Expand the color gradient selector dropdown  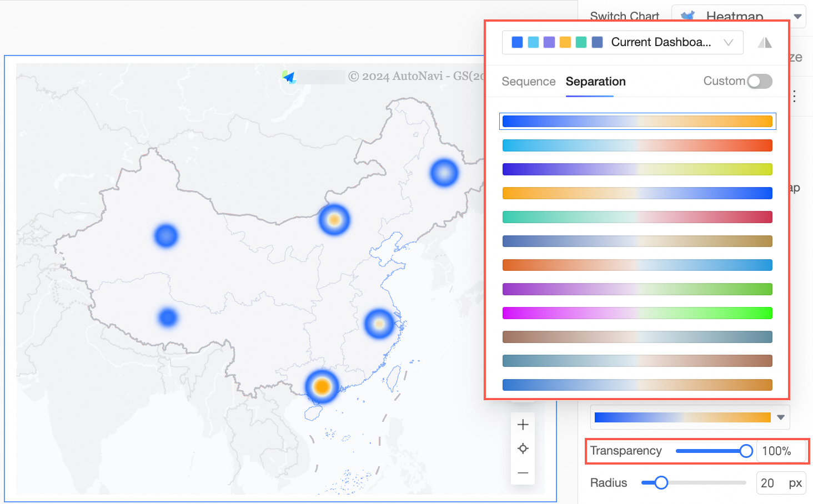690,417
